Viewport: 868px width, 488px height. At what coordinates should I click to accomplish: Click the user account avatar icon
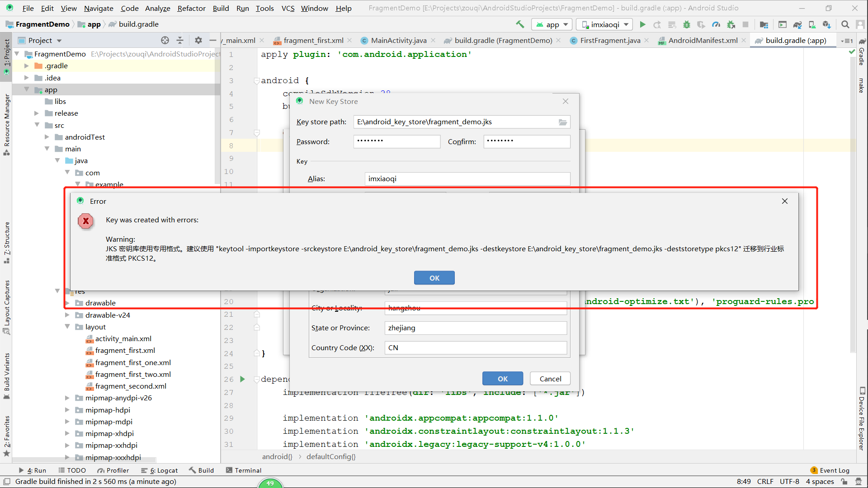(x=860, y=24)
